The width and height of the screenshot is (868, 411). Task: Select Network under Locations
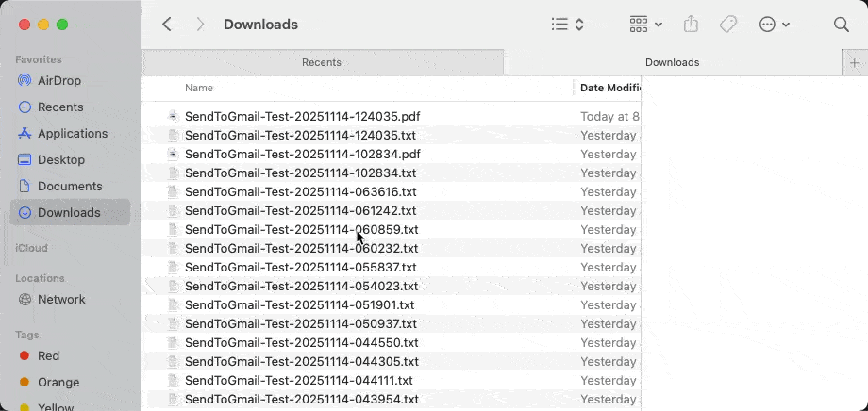[61, 300]
